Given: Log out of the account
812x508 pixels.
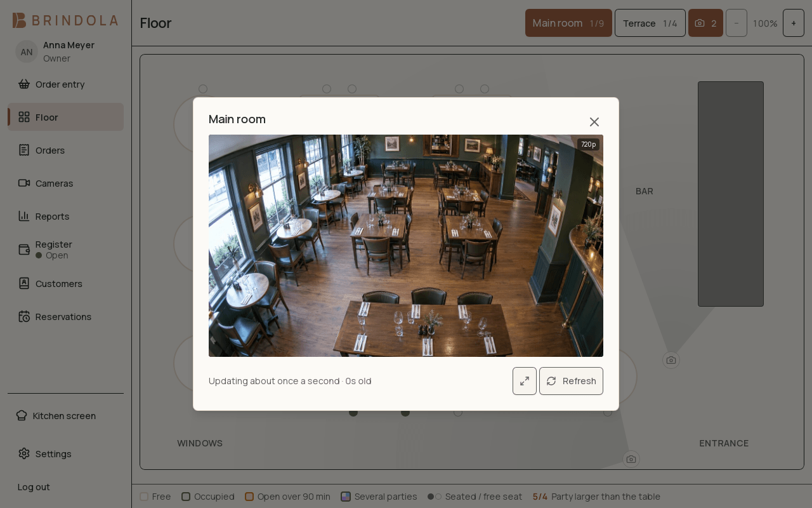Looking at the screenshot, I should coord(34,487).
